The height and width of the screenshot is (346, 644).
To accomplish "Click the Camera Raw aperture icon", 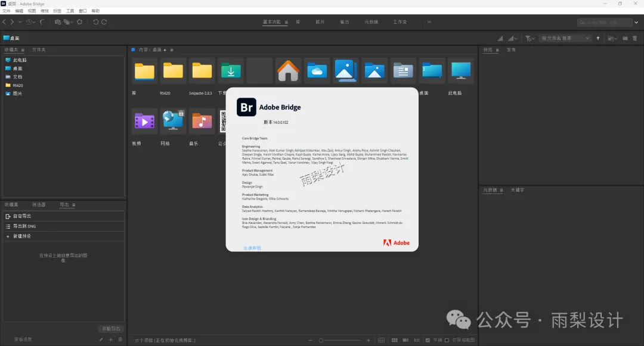I will click(x=80, y=21).
